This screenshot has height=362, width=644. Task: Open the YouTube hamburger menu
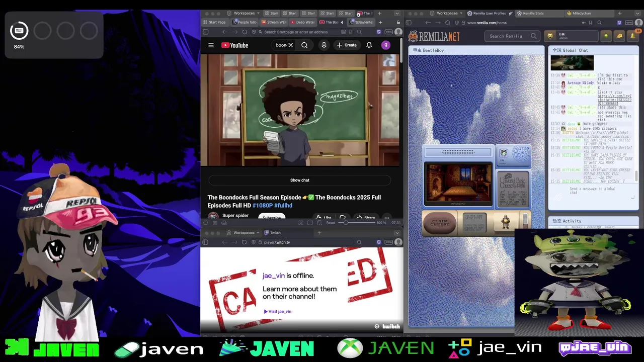tap(211, 45)
